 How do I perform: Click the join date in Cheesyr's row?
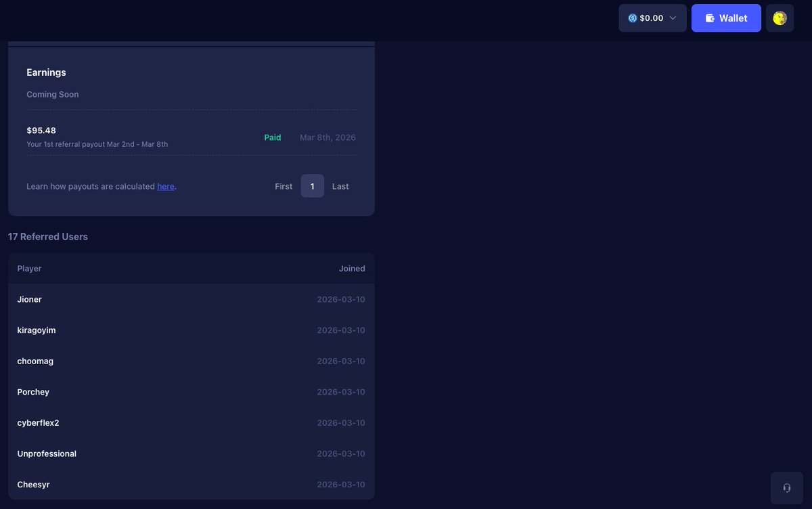[341, 485]
